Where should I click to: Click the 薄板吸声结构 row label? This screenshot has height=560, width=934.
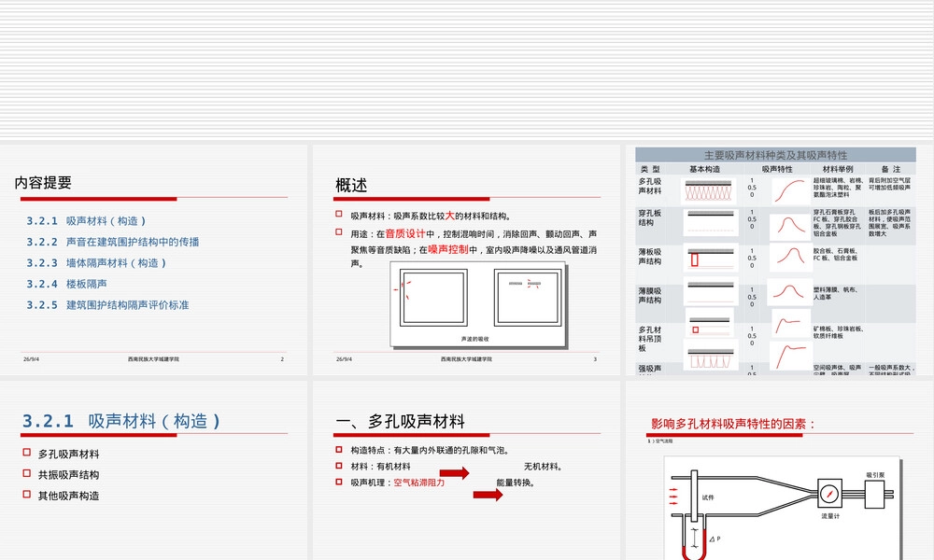pos(650,257)
